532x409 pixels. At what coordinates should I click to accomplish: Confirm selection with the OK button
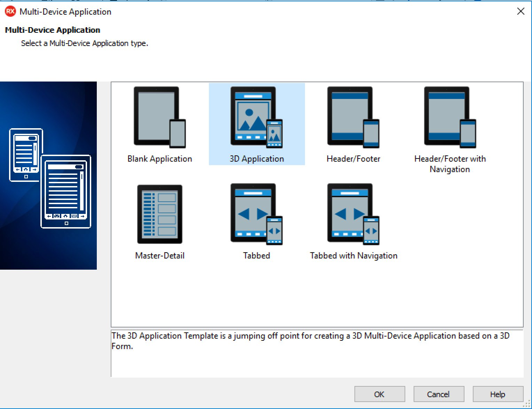380,394
